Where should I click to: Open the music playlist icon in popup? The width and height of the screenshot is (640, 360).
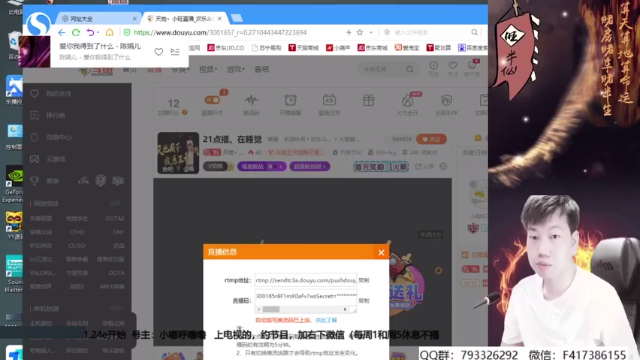pyautogui.click(x=175, y=51)
